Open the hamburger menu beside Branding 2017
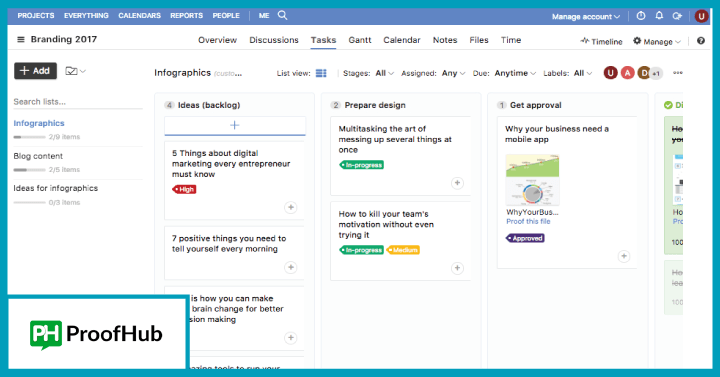 tap(21, 39)
